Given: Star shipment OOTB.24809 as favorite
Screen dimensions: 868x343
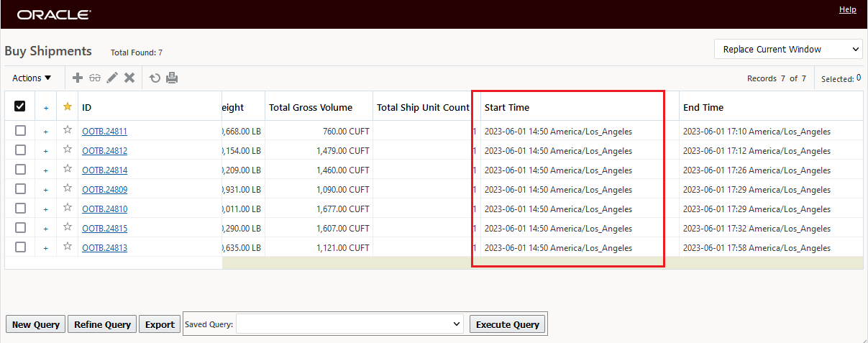Looking at the screenshot, I should (x=68, y=188).
